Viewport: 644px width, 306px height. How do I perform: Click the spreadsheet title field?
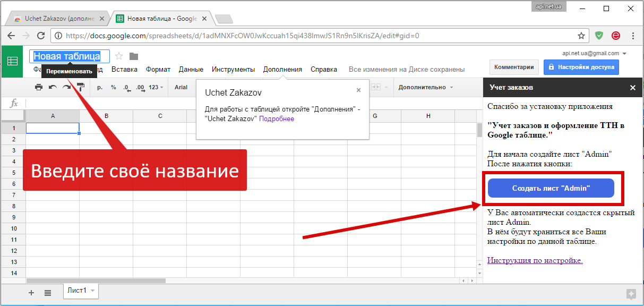pos(70,56)
